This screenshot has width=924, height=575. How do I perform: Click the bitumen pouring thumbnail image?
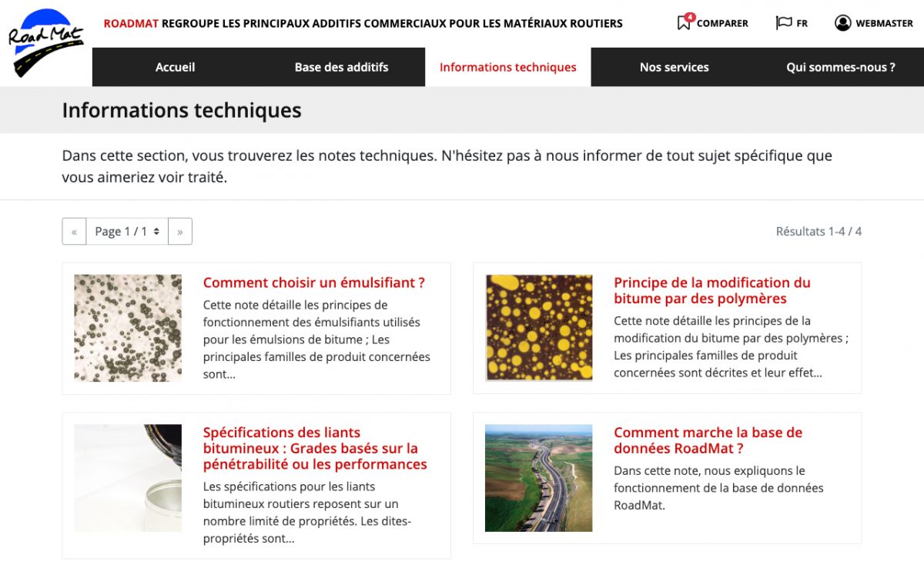[128, 478]
